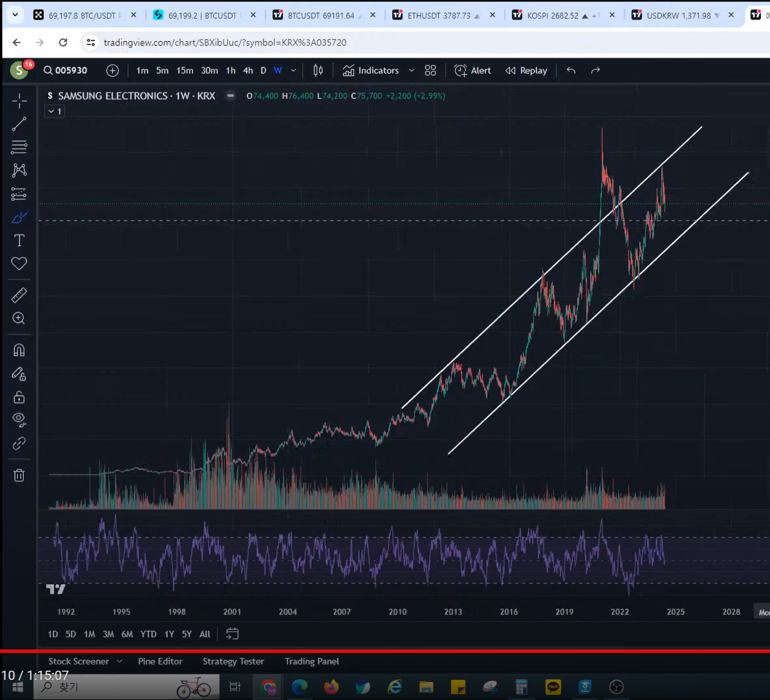Toggle lock all drawing tools
Viewport: 770px width, 700px height.
coord(19,397)
